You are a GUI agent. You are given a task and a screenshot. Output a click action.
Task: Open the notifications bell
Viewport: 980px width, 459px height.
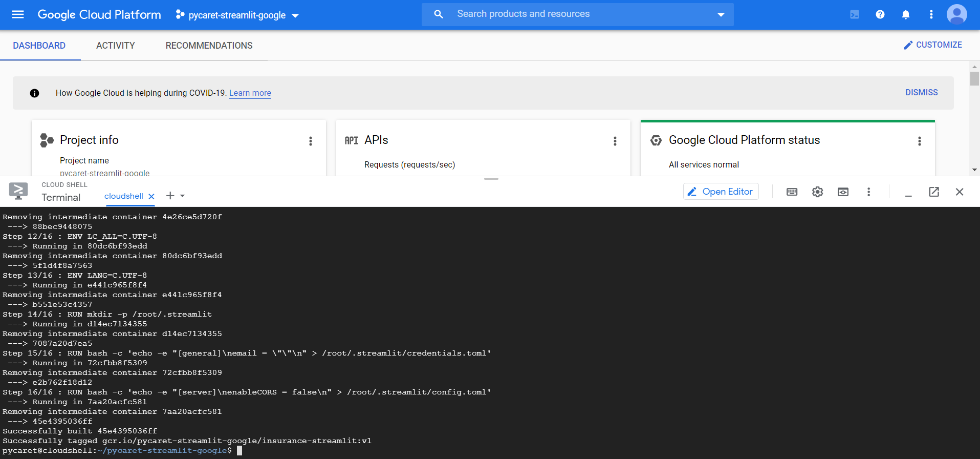point(905,14)
